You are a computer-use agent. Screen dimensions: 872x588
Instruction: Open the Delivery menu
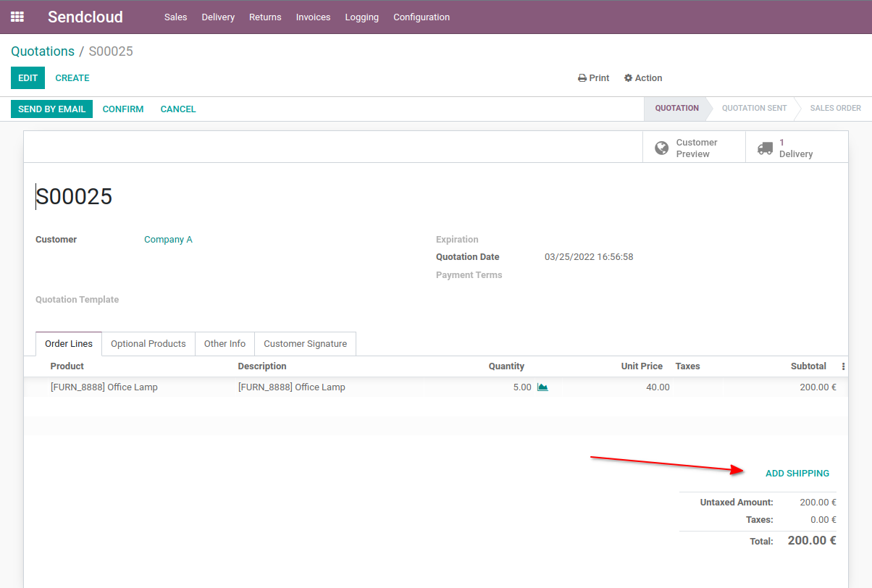coord(218,17)
